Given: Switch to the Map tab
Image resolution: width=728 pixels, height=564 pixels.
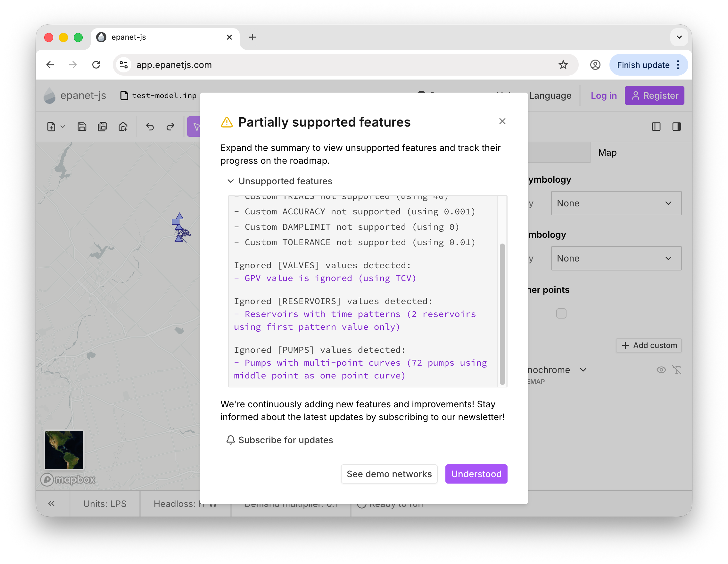Looking at the screenshot, I should (x=607, y=152).
